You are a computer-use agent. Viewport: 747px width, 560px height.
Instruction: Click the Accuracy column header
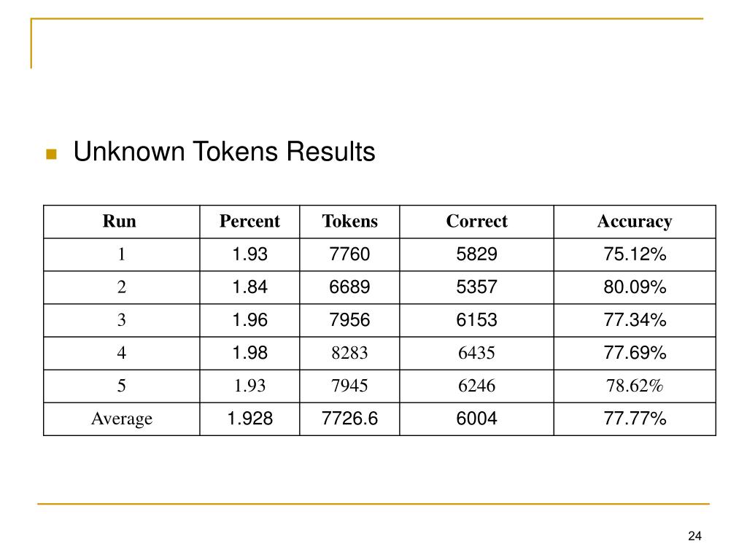pyautogui.click(x=635, y=222)
